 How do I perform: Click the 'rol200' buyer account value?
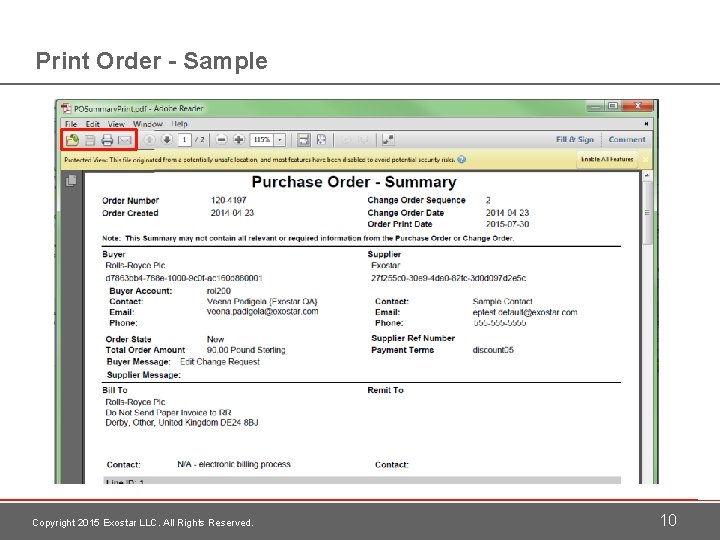click(x=219, y=291)
